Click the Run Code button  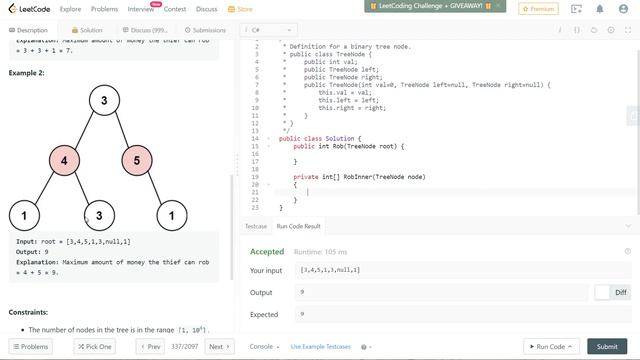(551, 347)
